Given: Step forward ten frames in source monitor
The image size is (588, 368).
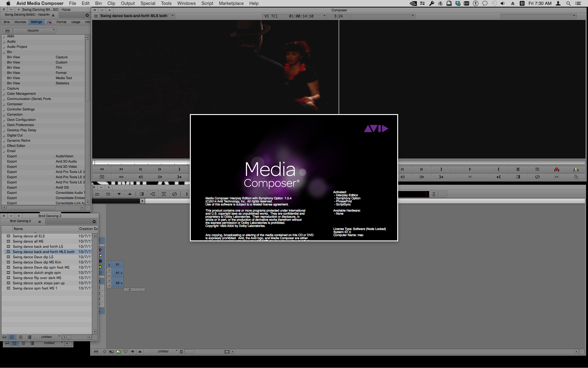Looking at the screenshot, I should click(x=160, y=177).
